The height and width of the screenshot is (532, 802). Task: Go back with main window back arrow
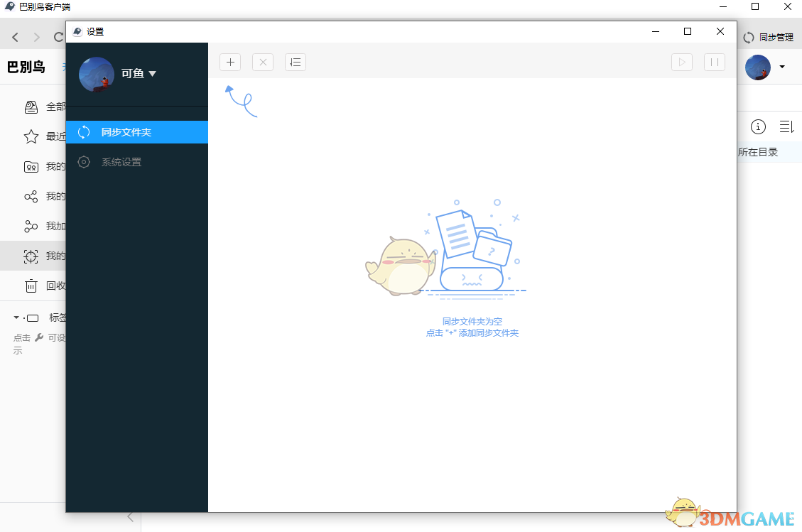tap(16, 37)
